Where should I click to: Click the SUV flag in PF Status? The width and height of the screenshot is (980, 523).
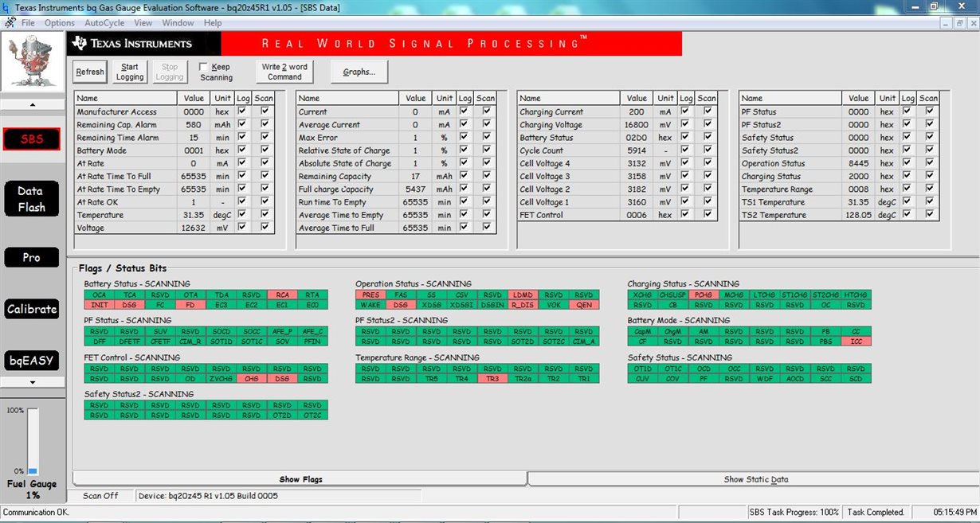[160, 331]
